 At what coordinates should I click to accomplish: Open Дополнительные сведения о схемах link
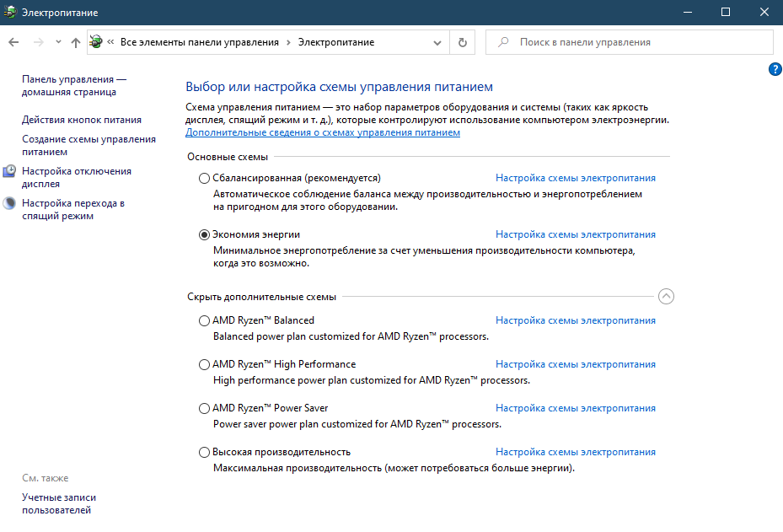(x=322, y=133)
